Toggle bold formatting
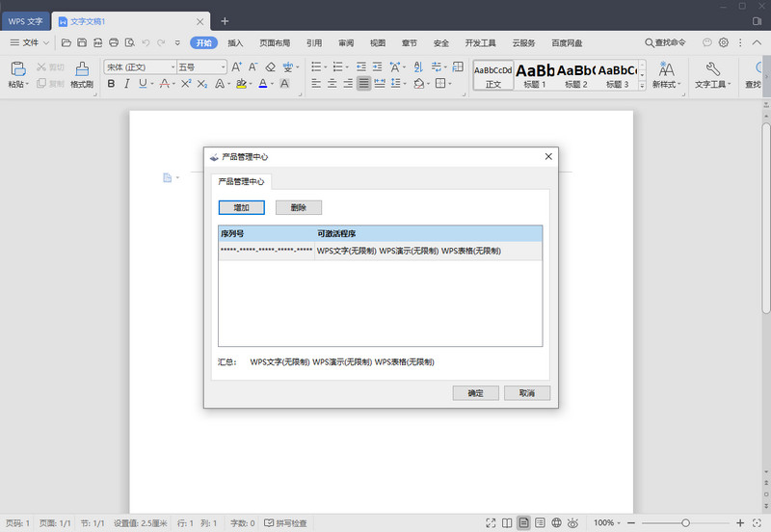Screen dimensions: 771x532 point(111,84)
